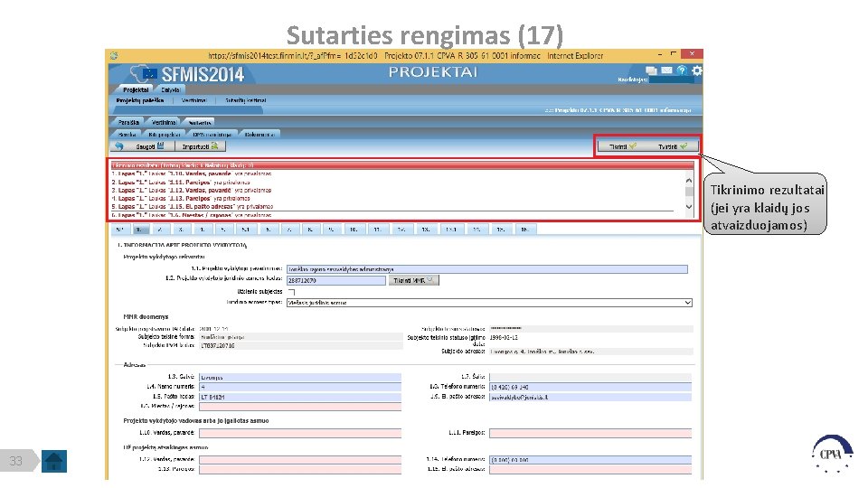Image resolution: width=868 pixels, height=488 pixels.
Task: Select the Sutartis tab
Action: [199, 122]
